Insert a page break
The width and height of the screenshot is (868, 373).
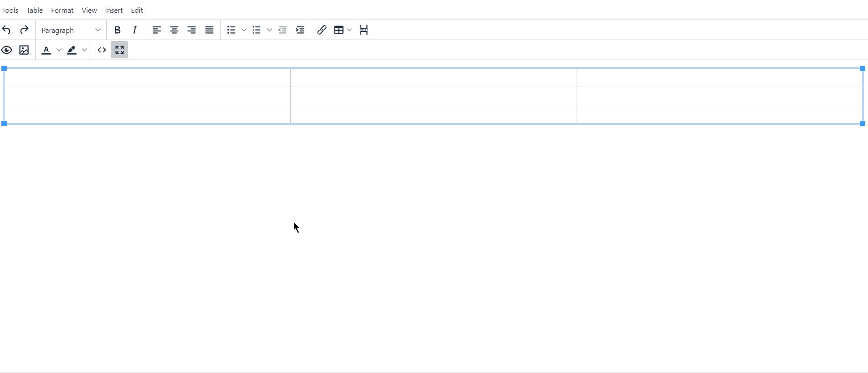[x=364, y=30]
